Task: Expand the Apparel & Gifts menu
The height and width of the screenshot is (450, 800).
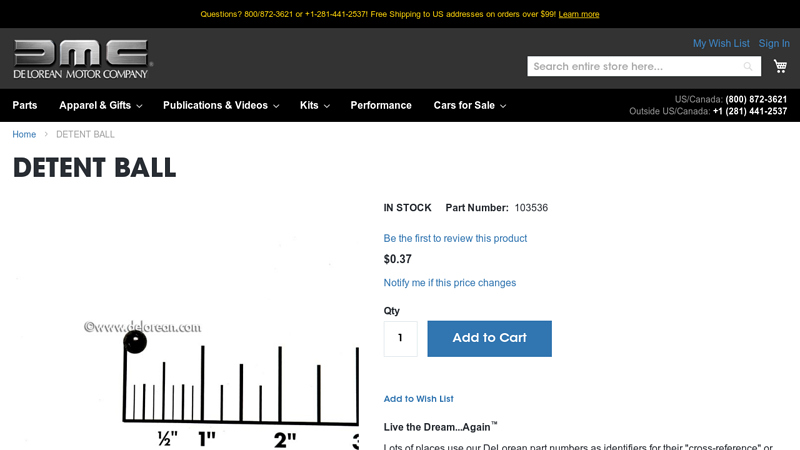Action: [100, 105]
